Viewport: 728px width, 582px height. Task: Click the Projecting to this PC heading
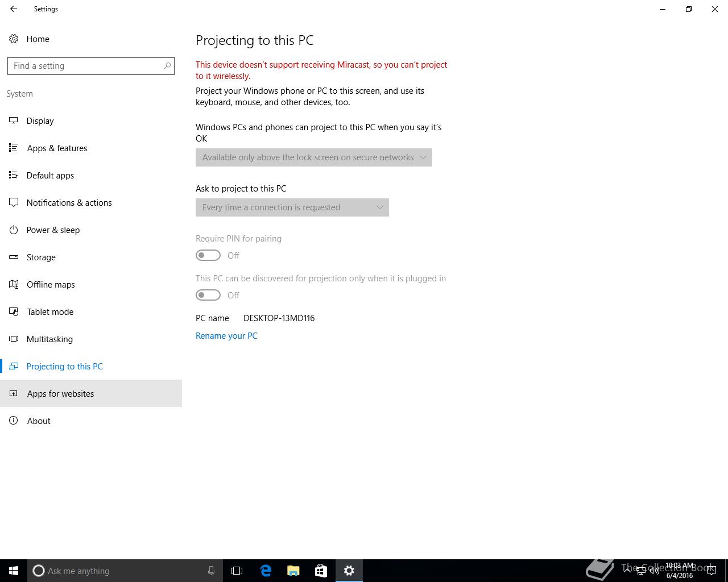click(255, 40)
